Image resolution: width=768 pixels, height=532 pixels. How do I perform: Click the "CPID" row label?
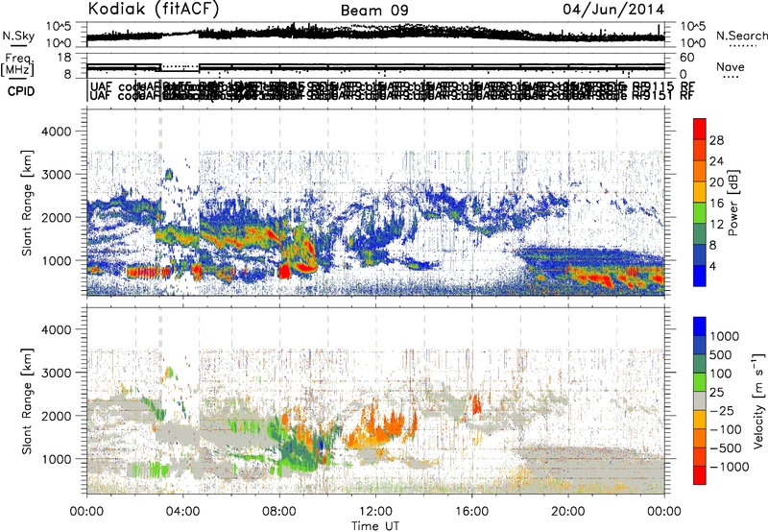[21, 91]
